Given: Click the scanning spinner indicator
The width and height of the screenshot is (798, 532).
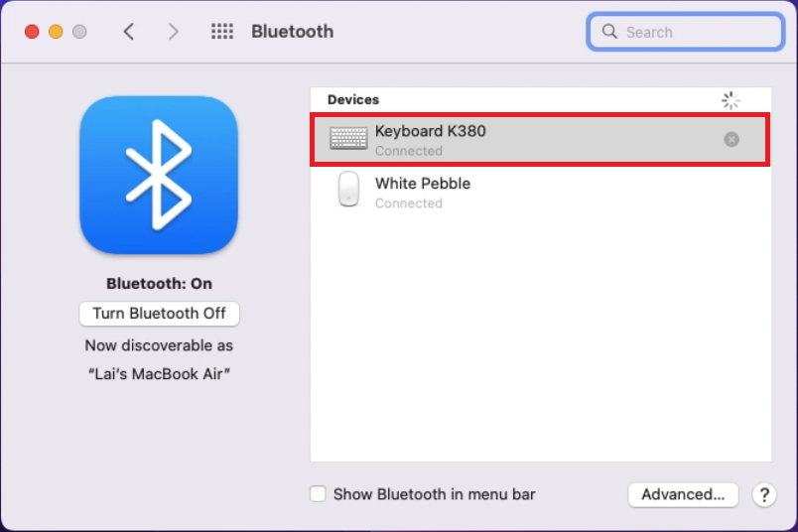Looking at the screenshot, I should (731, 100).
